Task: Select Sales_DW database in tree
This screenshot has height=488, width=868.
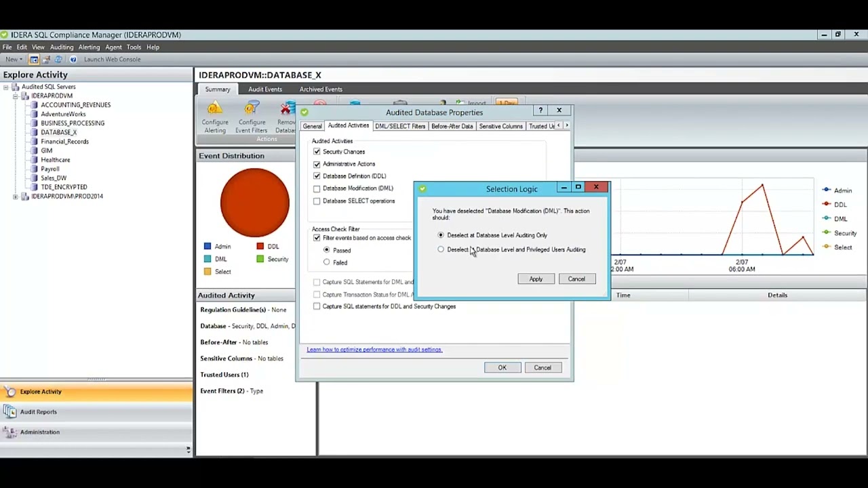Action: pyautogui.click(x=54, y=178)
